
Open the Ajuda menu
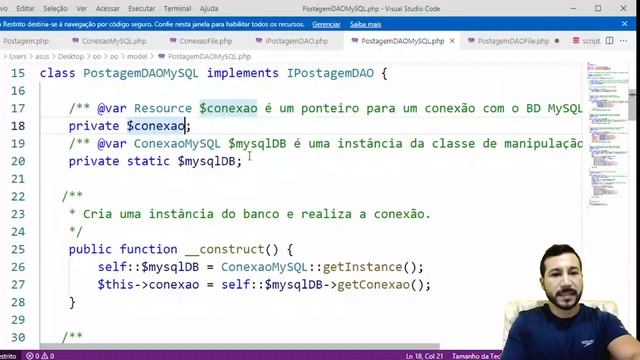(x=209, y=8)
